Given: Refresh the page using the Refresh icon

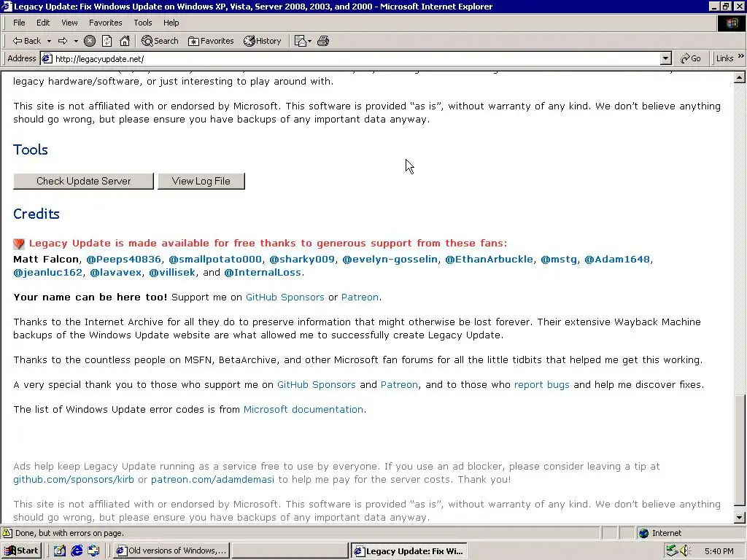Looking at the screenshot, I should tap(107, 41).
